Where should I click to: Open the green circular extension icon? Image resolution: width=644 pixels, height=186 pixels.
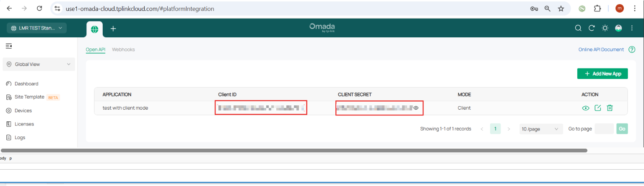coord(582,8)
